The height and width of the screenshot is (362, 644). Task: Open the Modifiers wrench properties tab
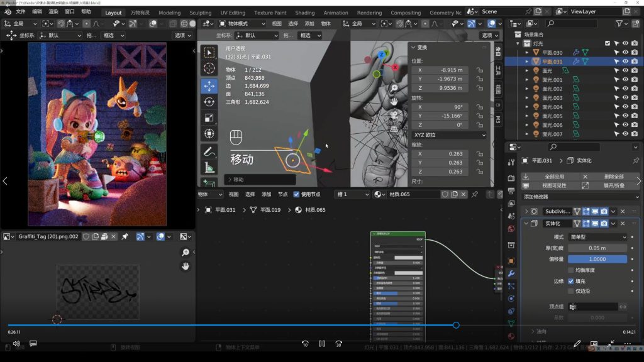[x=511, y=273]
